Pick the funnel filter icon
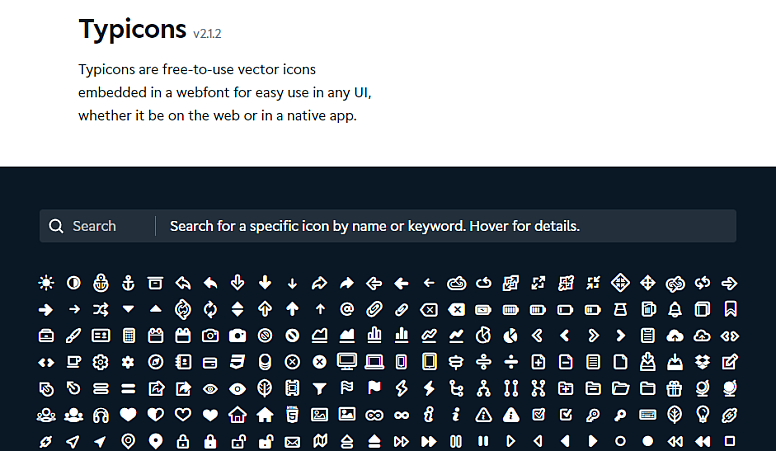776x451 pixels. pos(320,389)
